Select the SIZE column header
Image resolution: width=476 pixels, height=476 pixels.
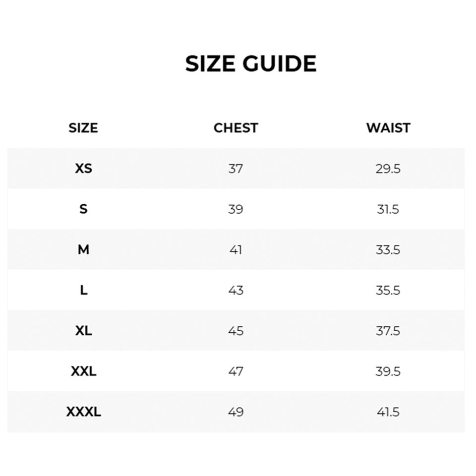83,128
